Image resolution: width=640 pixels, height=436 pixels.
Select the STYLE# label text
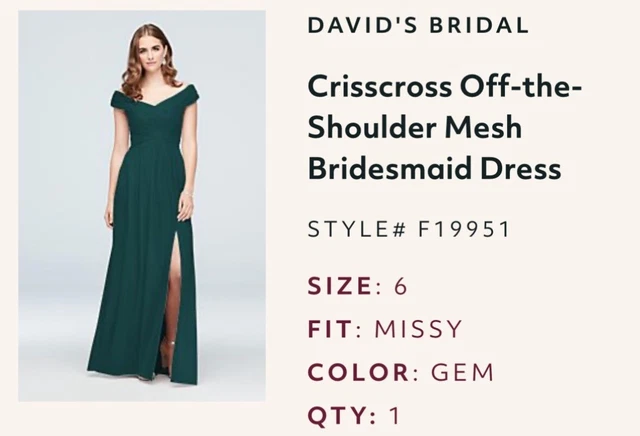[357, 229]
